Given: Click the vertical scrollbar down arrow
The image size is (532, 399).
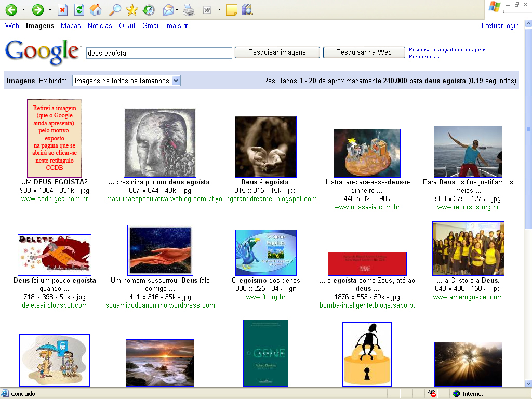Looking at the screenshot, I should tap(528, 383).
